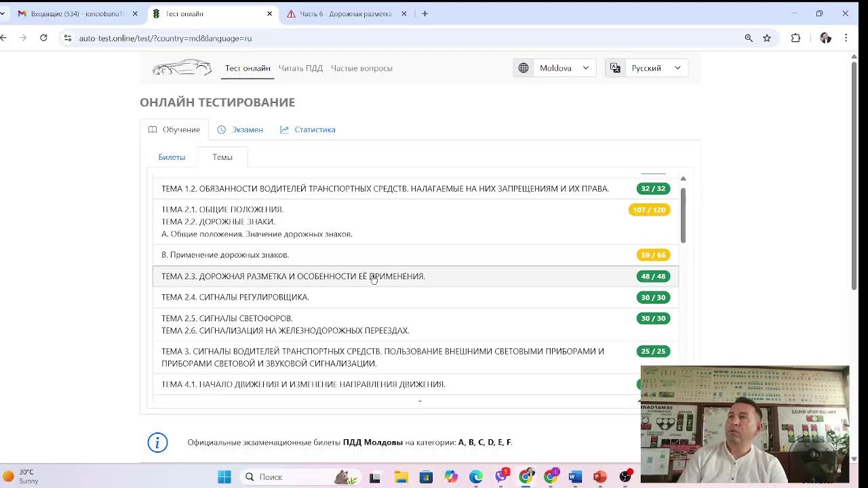Open the Moldova country dropdown
868x488 pixels.
(x=555, y=68)
